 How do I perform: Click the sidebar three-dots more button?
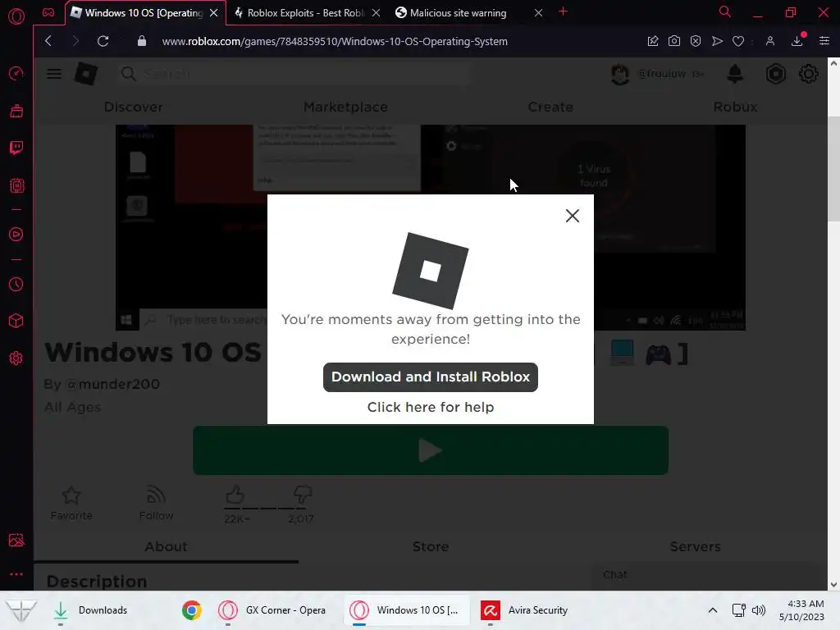16,573
